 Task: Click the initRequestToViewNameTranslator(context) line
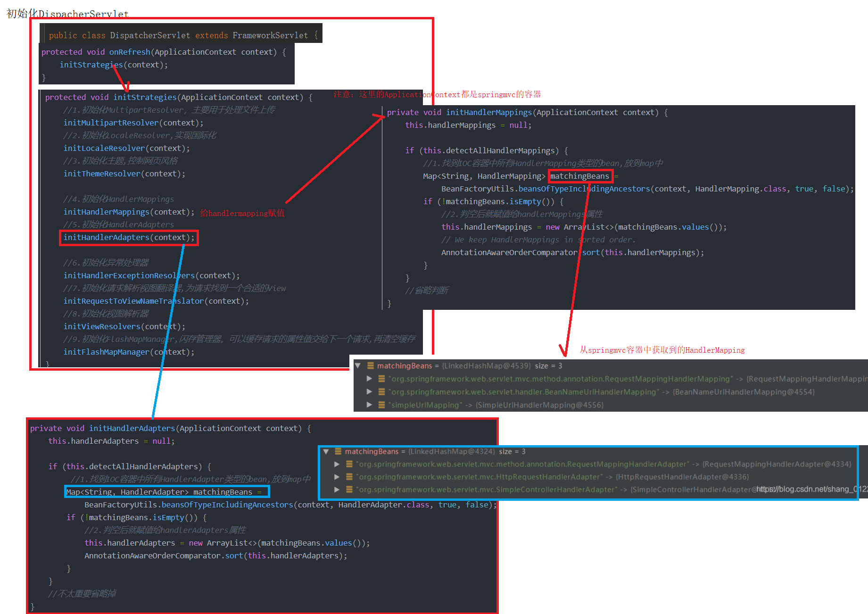[x=156, y=301]
